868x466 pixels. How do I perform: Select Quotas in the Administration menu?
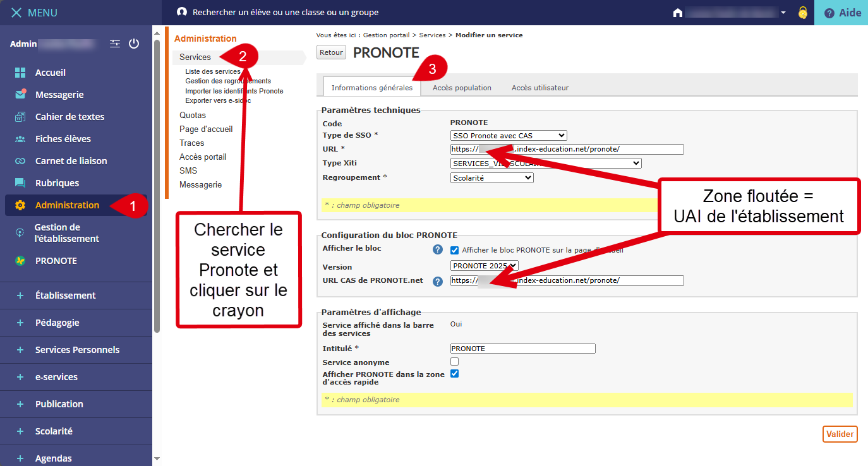[x=193, y=116]
